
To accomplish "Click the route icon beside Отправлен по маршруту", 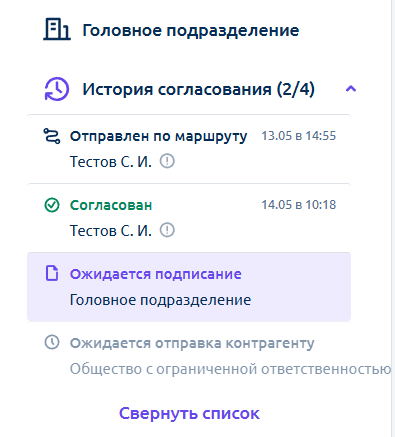I will (52, 136).
